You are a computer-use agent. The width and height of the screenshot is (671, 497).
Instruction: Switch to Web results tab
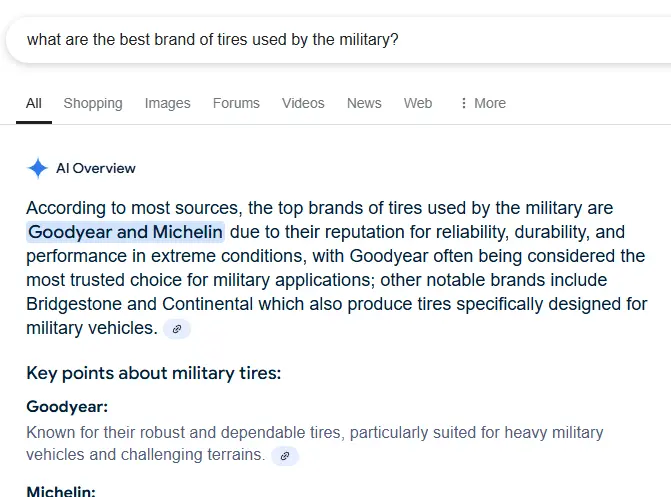[x=418, y=103]
